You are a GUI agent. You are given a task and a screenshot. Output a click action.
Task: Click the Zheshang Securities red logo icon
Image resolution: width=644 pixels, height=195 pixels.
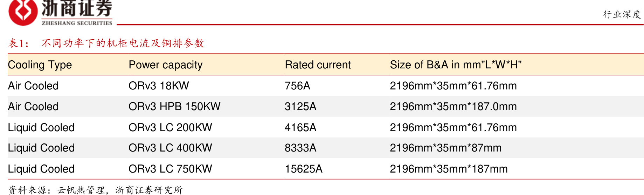point(23,12)
